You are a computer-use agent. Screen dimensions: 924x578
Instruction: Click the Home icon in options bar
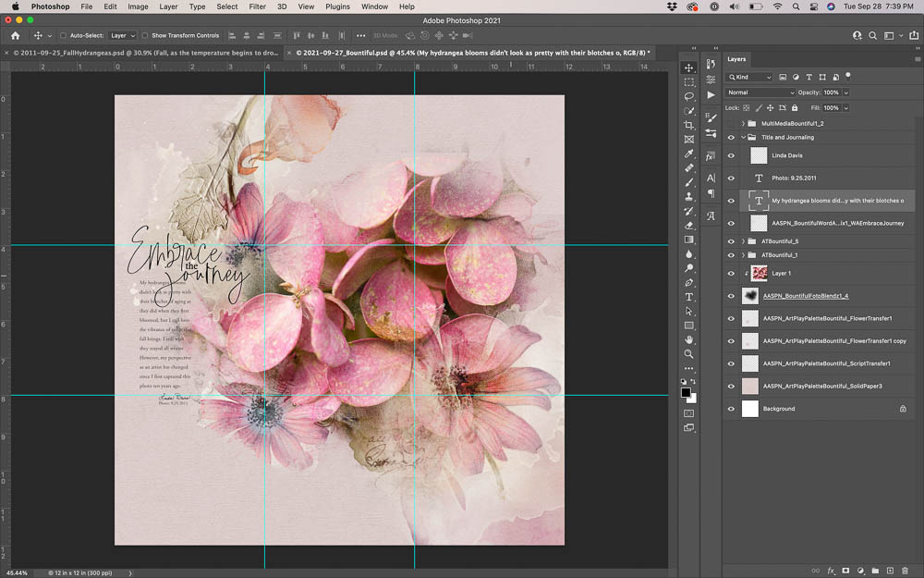coord(16,35)
